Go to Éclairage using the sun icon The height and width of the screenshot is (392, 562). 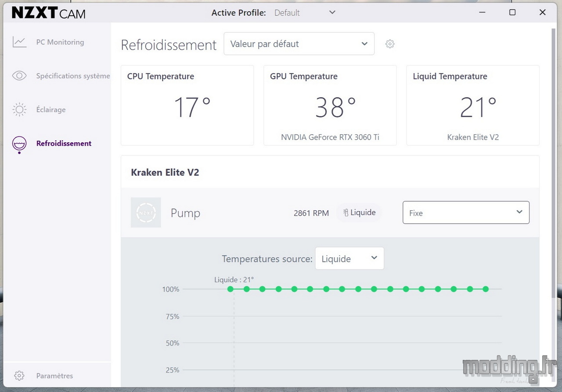point(19,110)
